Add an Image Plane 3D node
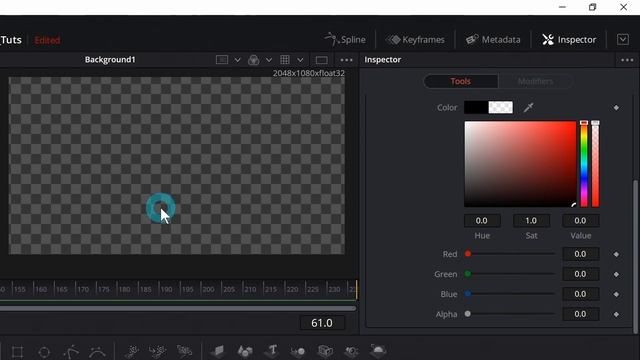 pos(219,351)
